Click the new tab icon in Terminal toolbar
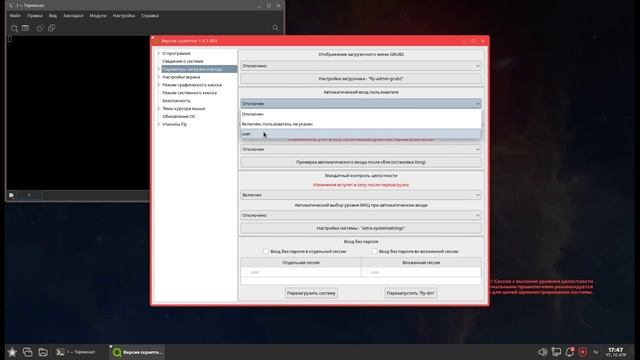 tap(14, 28)
